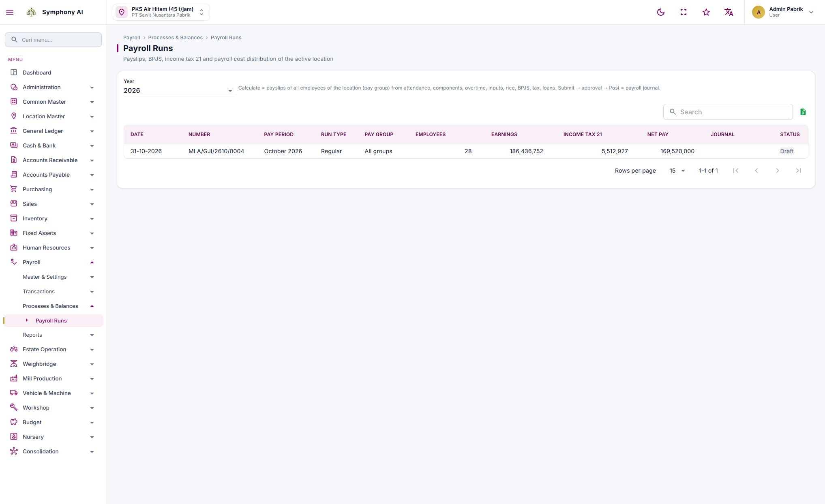Collapse the Payroll menu section
Viewport: 825px width, 504px height.
pos(53,262)
